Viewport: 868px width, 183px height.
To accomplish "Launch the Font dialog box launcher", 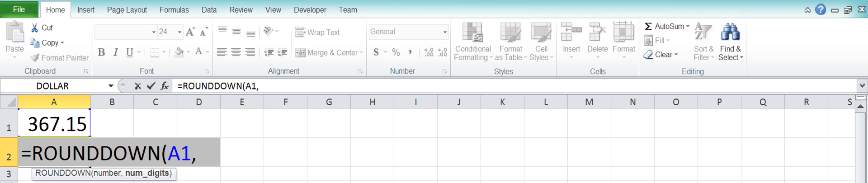I will 207,71.
